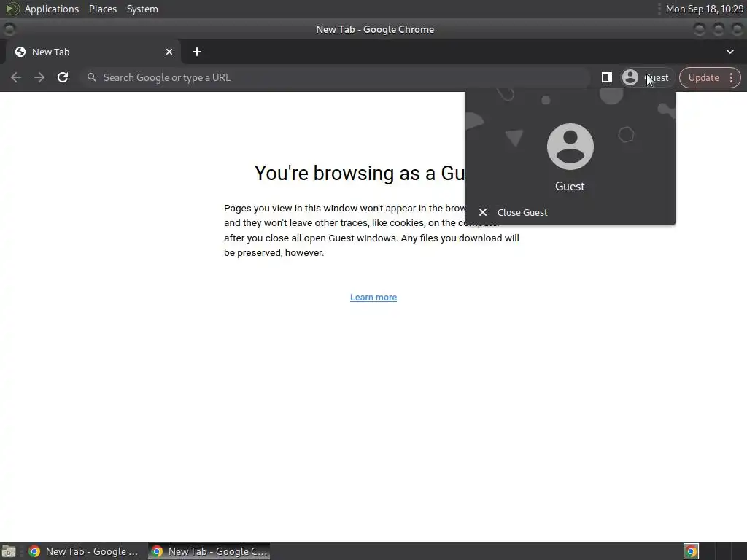Open Chrome's three-dot menu
The image size is (747, 560).
tap(731, 77)
